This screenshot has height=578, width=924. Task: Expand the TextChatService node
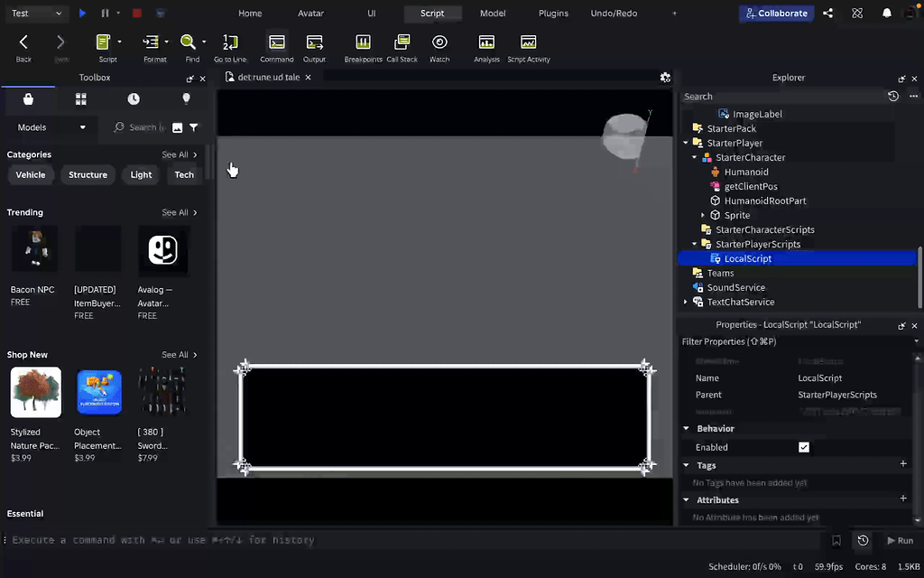[x=686, y=302]
